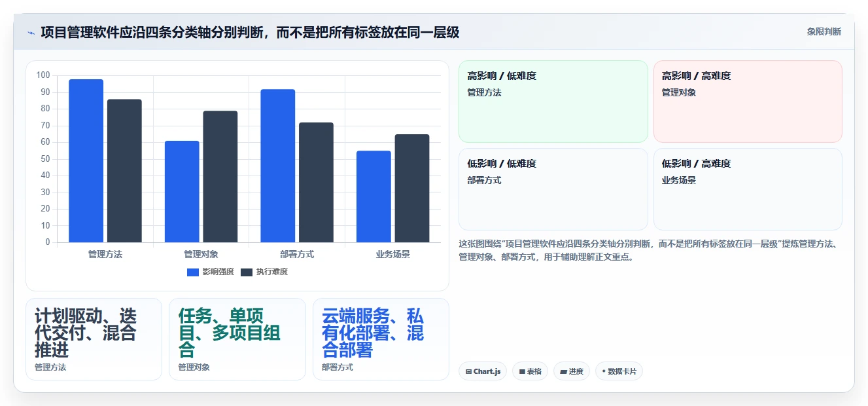
Task: Click the 部署方式 x-axis label
Action: point(297,254)
